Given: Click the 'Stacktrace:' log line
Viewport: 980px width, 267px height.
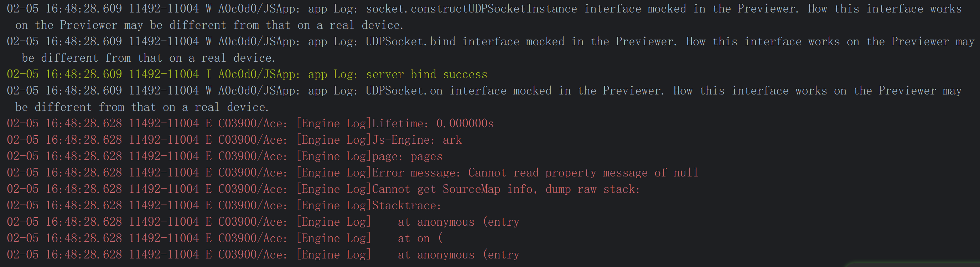Looking at the screenshot, I should (407, 205).
